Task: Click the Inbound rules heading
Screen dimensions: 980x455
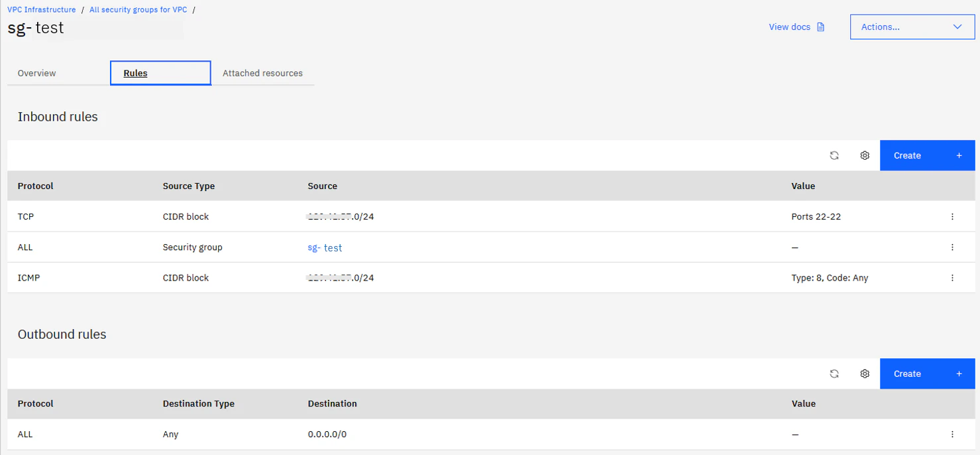Action: (x=58, y=117)
